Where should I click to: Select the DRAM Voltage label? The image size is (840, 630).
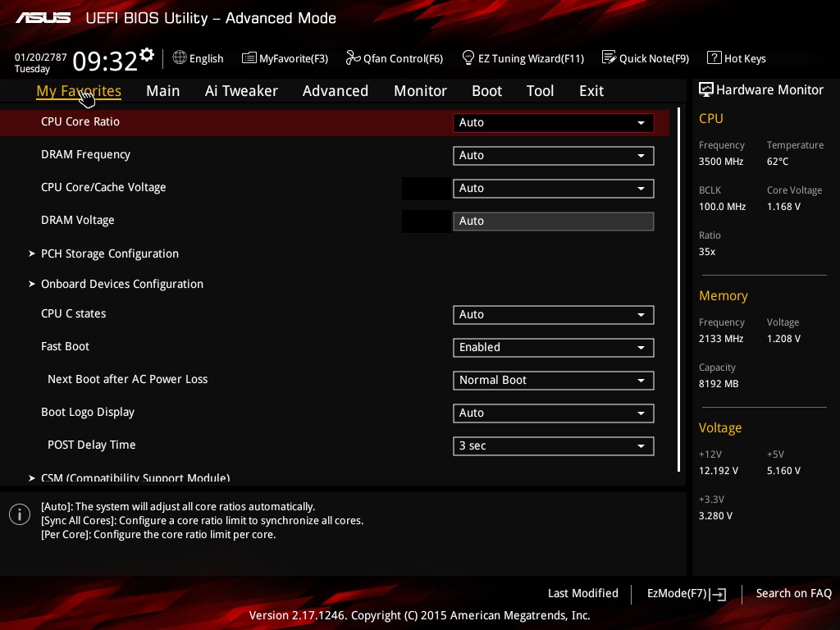pyautogui.click(x=78, y=220)
